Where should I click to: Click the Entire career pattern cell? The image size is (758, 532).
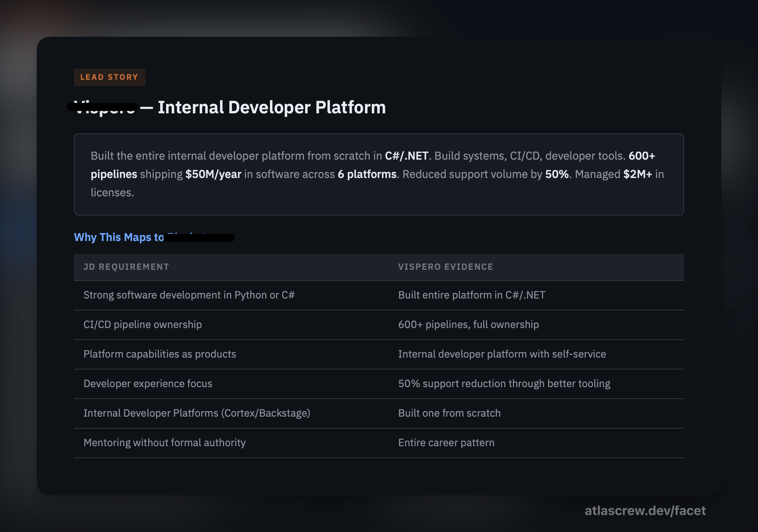446,443
